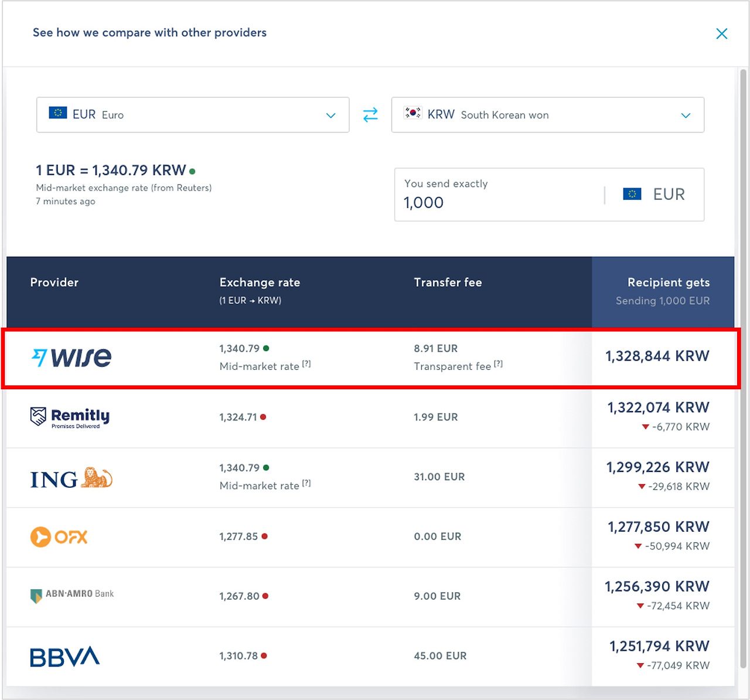The image size is (750, 700).
Task: Click BBVA exchange rate red indicator dot
Action: pos(264,656)
